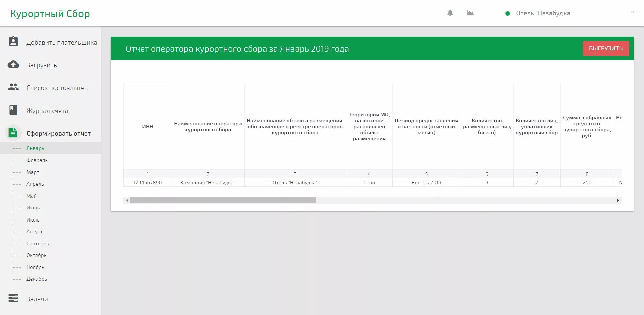
Task: Select Январь report month
Action: [35, 148]
